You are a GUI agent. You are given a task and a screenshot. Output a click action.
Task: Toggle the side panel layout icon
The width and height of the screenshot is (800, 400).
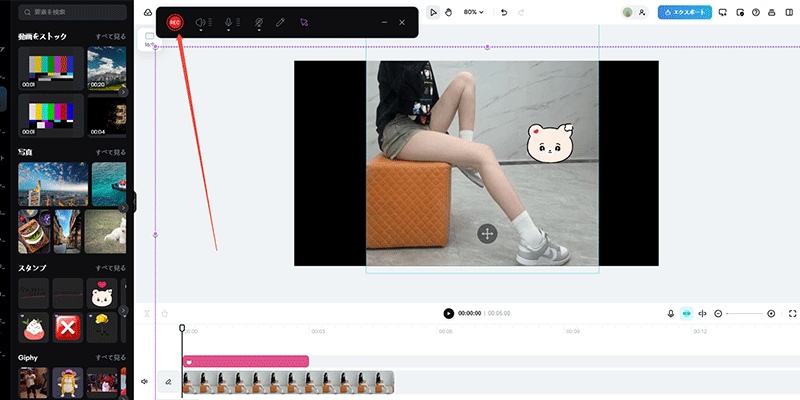point(789,12)
